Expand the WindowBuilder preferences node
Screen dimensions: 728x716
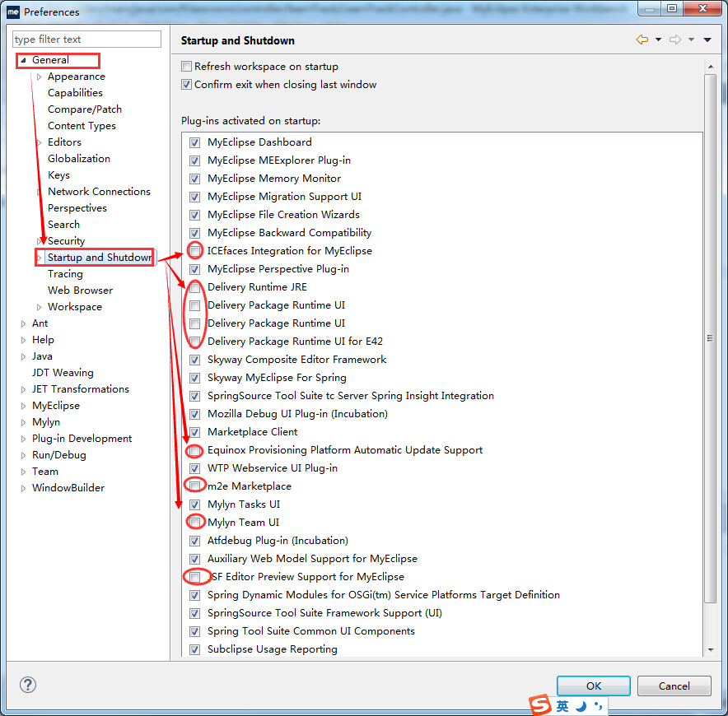pos(23,488)
